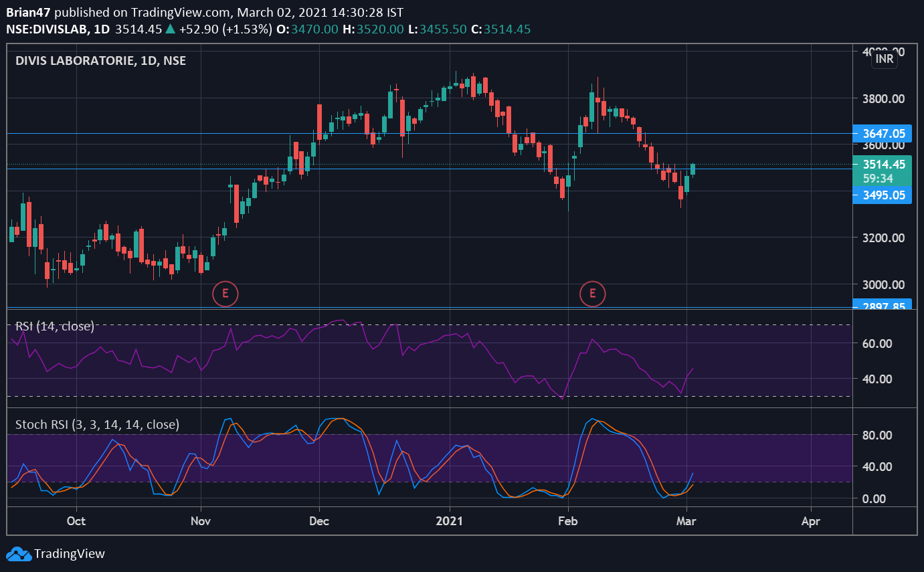Click the November earnings E marker
The height and width of the screenshot is (572, 924).
coord(225,293)
